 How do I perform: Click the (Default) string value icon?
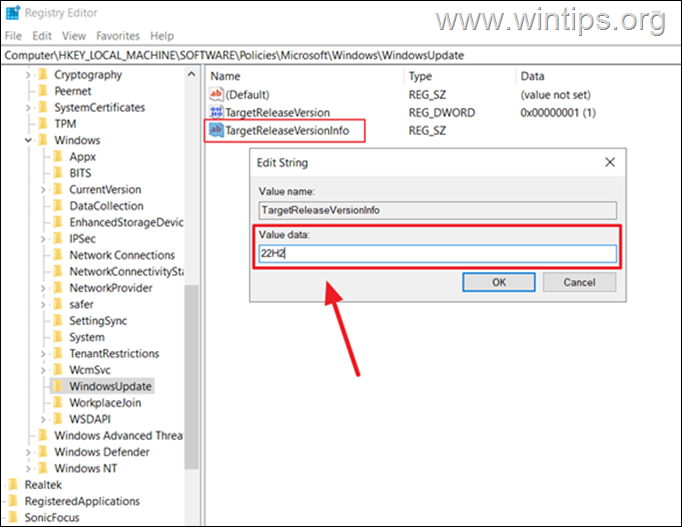click(216, 94)
